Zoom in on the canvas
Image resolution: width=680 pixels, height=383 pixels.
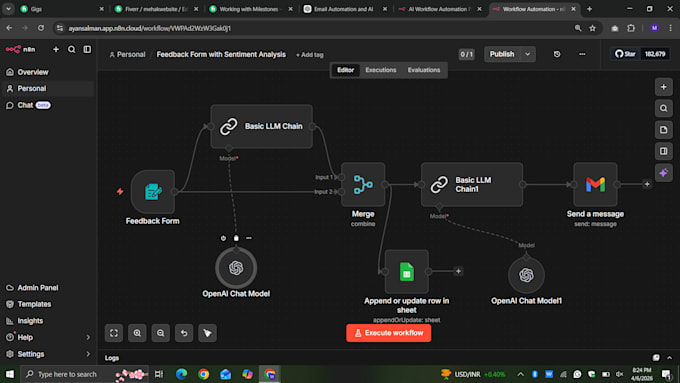pos(137,333)
